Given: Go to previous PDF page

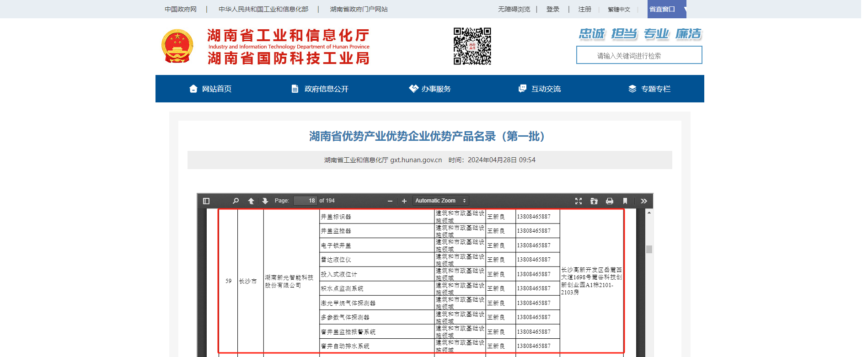Looking at the screenshot, I should point(251,201).
